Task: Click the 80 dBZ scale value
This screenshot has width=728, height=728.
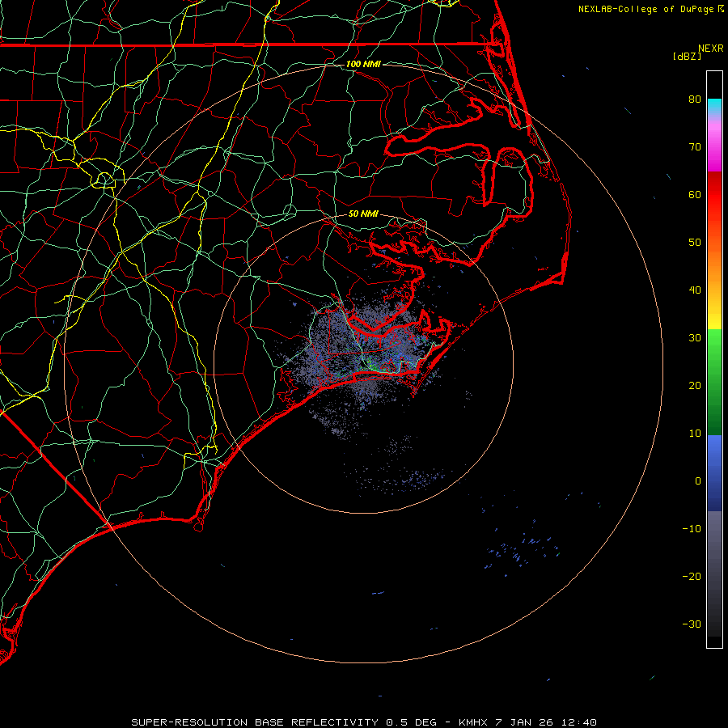Action: (695, 99)
